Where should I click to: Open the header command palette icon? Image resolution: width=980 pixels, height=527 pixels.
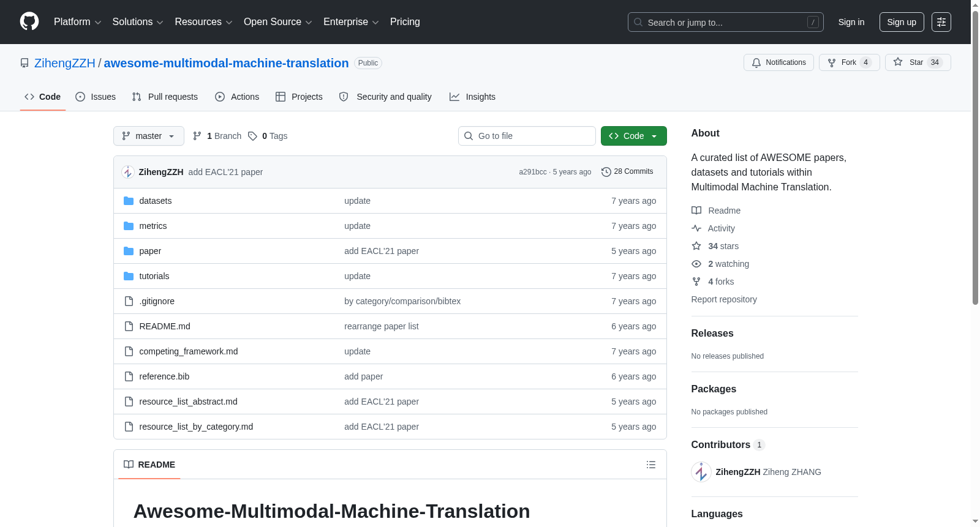(941, 22)
